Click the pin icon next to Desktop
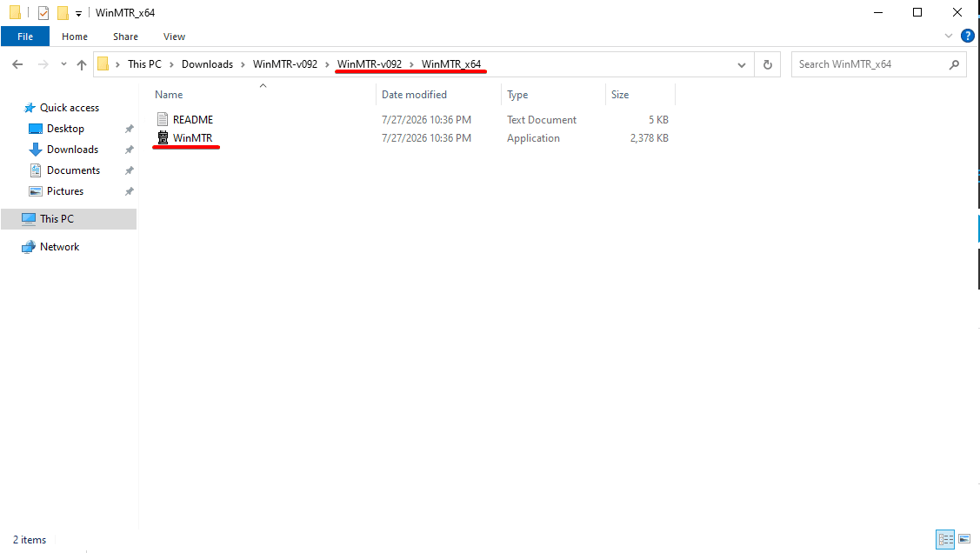The height and width of the screenshot is (553, 980). coord(130,129)
